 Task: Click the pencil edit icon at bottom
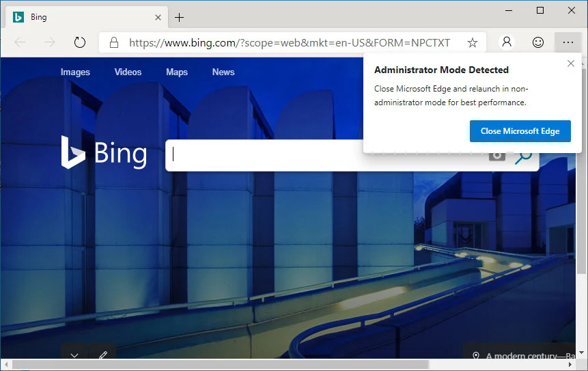pyautogui.click(x=103, y=355)
